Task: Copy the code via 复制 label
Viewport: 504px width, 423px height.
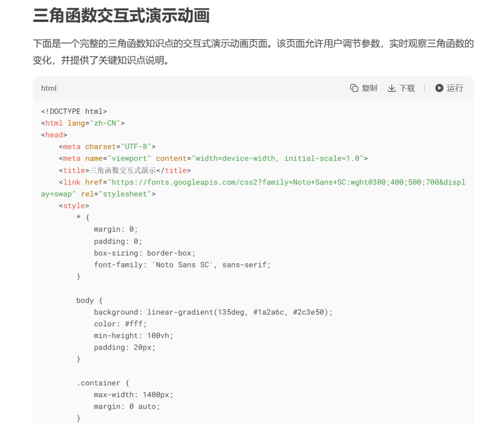Action: 369,88
